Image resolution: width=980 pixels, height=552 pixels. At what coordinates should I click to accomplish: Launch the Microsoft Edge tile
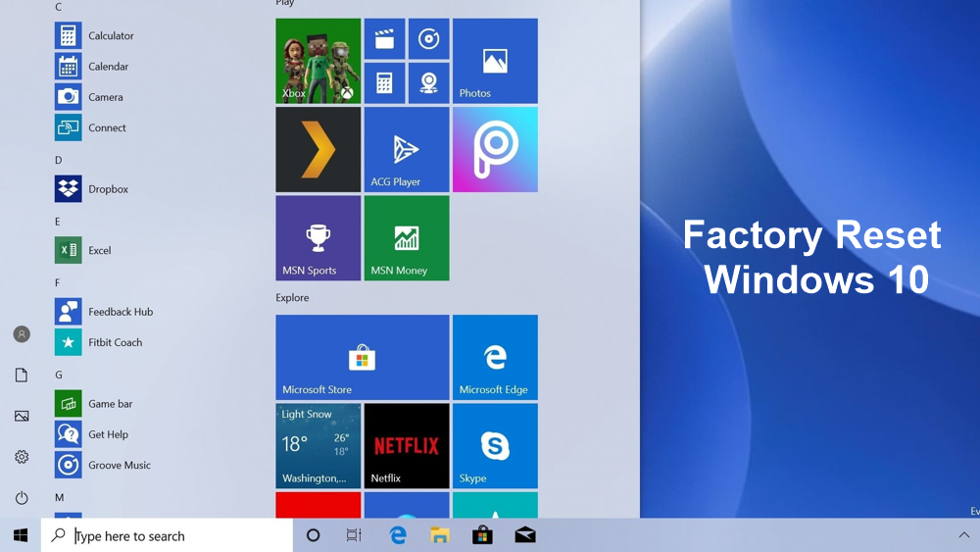click(495, 357)
